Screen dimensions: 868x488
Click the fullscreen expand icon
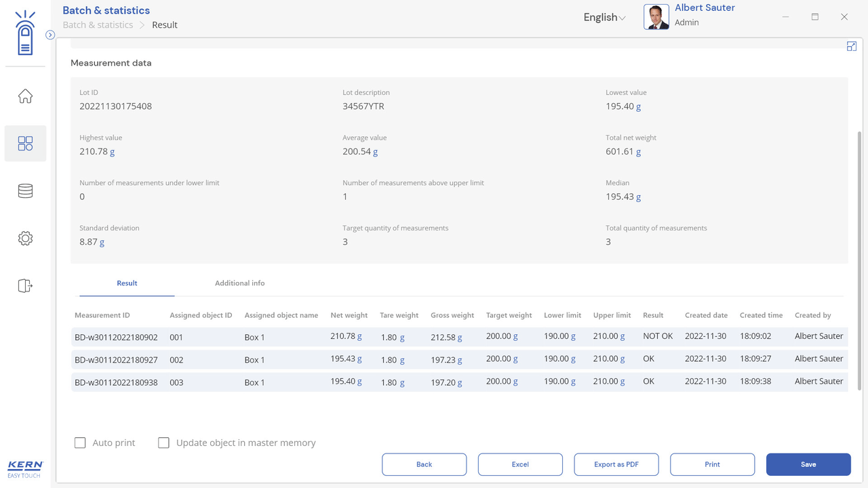coord(852,46)
